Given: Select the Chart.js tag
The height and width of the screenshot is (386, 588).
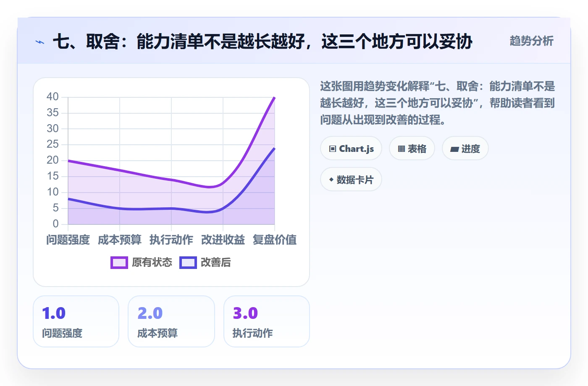Looking at the screenshot, I should pos(351,149).
